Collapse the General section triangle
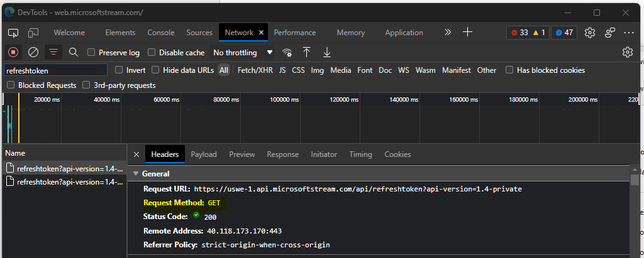The image size is (644, 258). [x=136, y=174]
